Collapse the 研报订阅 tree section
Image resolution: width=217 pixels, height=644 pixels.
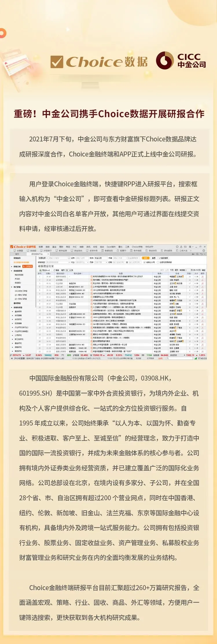pyautogui.click(x=11, y=266)
